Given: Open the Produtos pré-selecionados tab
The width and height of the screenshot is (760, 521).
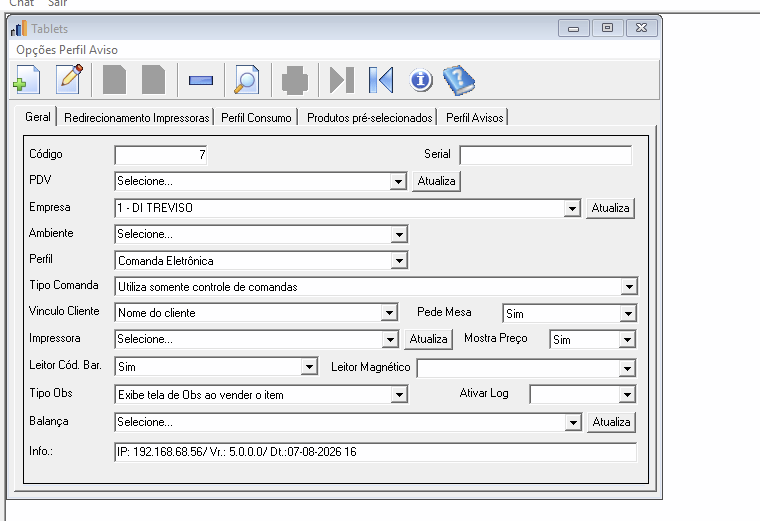Looking at the screenshot, I should [x=369, y=118].
